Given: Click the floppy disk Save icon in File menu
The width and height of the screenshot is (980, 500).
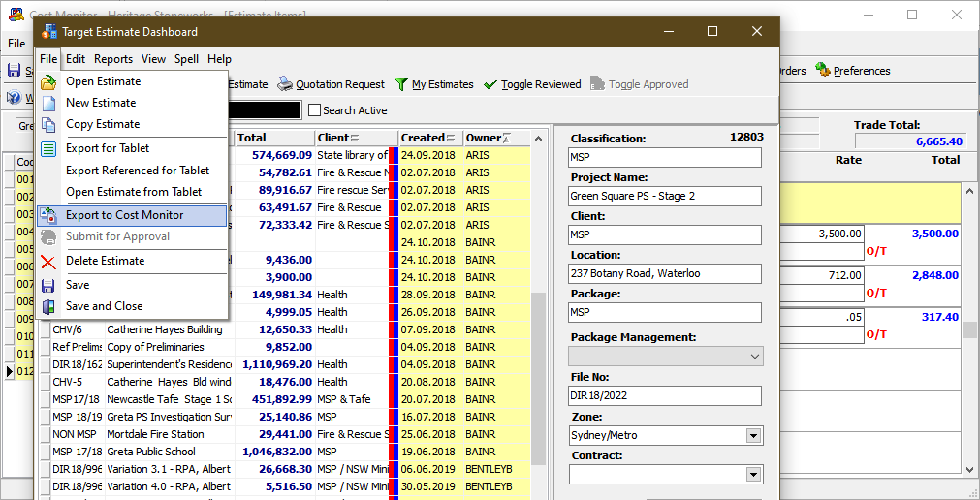Looking at the screenshot, I should [48, 286].
